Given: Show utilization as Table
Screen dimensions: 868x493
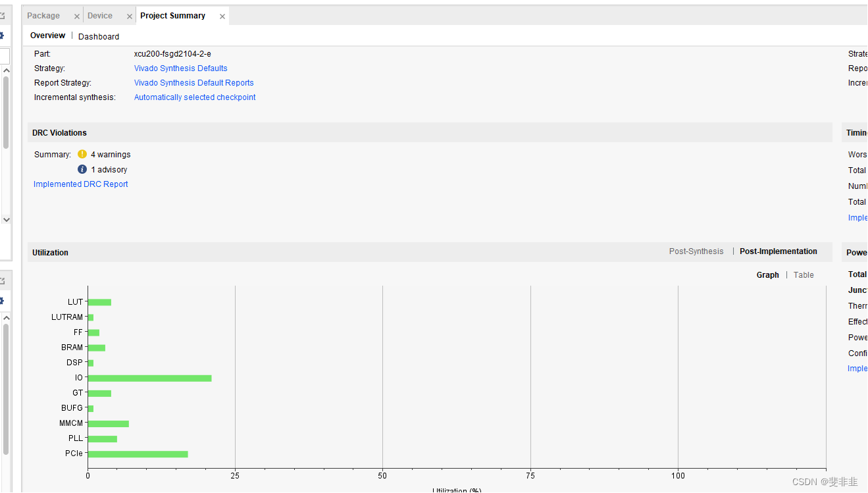Looking at the screenshot, I should coord(804,275).
